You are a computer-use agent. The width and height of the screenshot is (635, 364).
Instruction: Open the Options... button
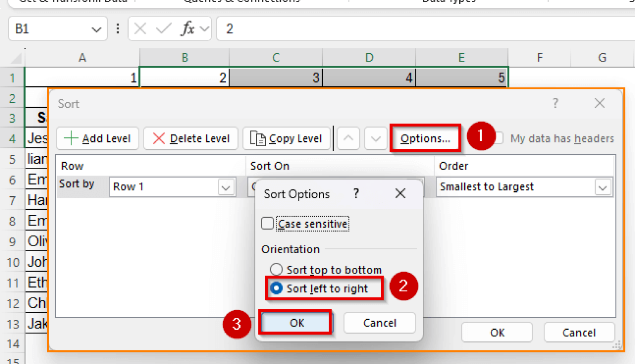(x=425, y=138)
